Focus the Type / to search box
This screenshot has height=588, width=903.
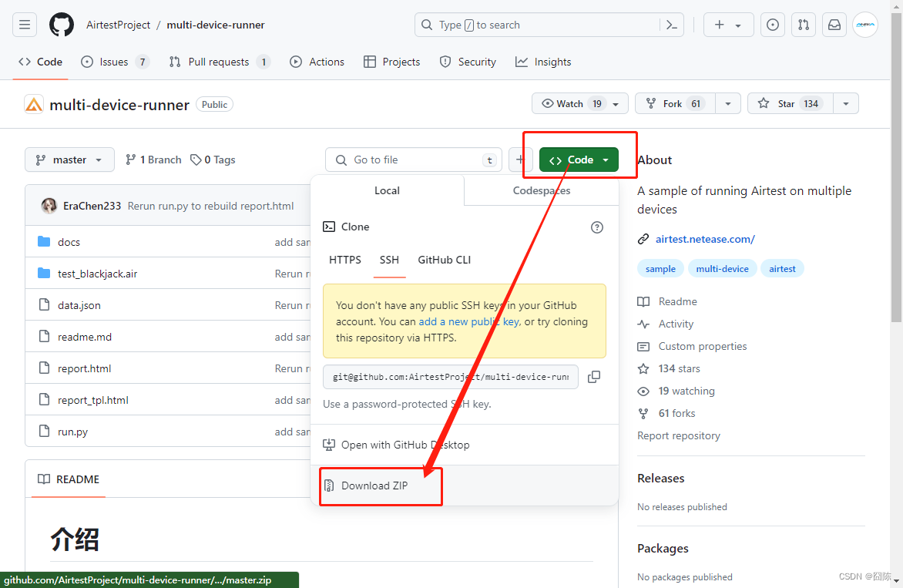(x=537, y=25)
